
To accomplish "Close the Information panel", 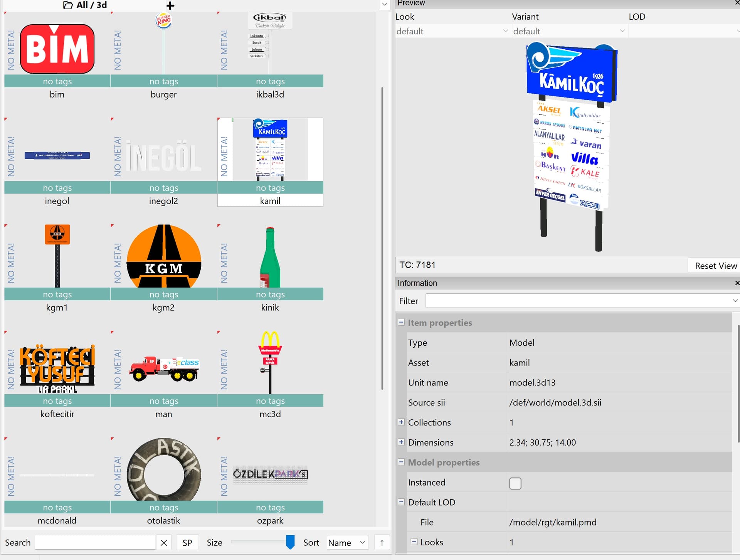I will coord(737,283).
